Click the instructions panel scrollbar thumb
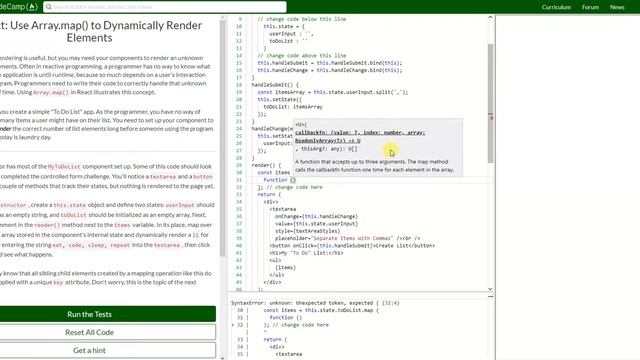This screenshot has width=640, height=360. click(222, 138)
